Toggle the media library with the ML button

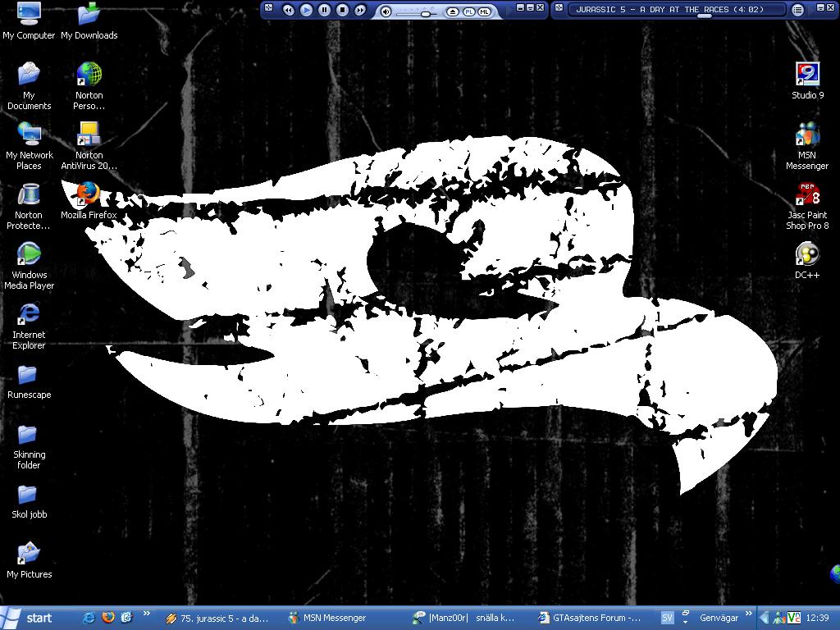coord(484,11)
